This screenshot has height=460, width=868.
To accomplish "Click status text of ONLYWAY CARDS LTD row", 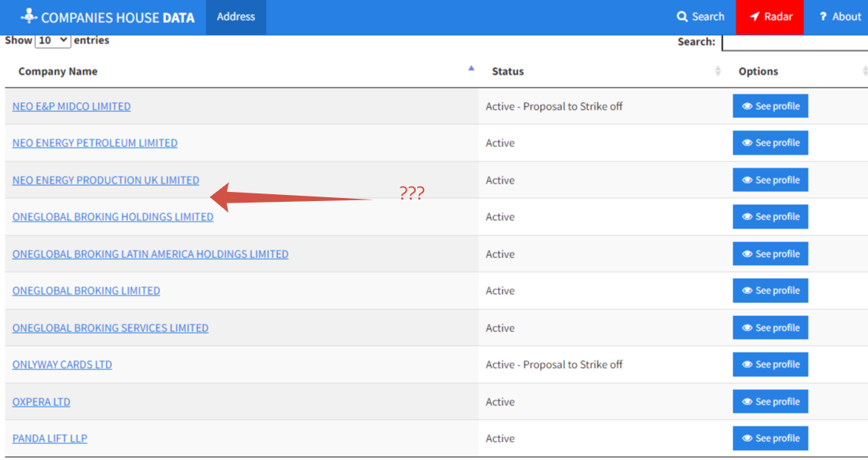I will tap(554, 365).
